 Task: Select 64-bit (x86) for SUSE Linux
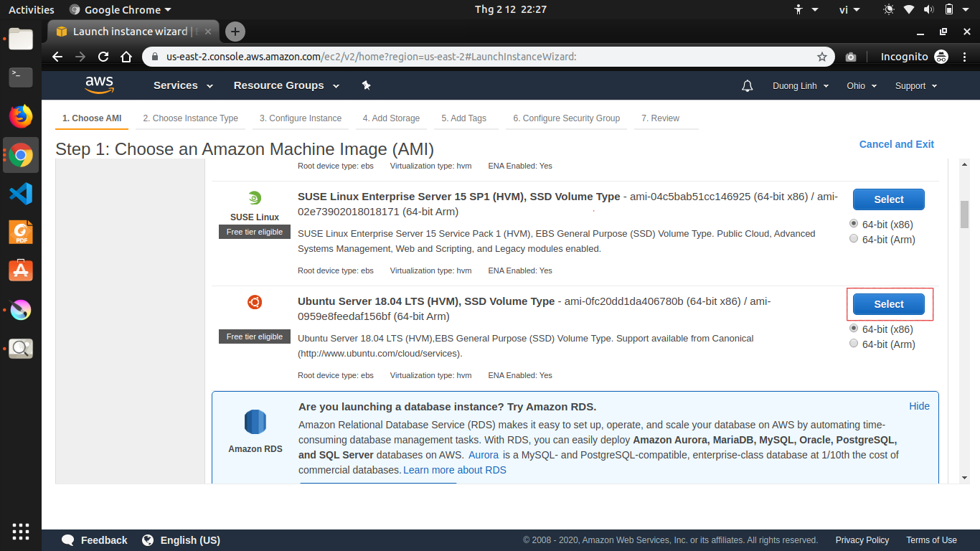tap(854, 224)
